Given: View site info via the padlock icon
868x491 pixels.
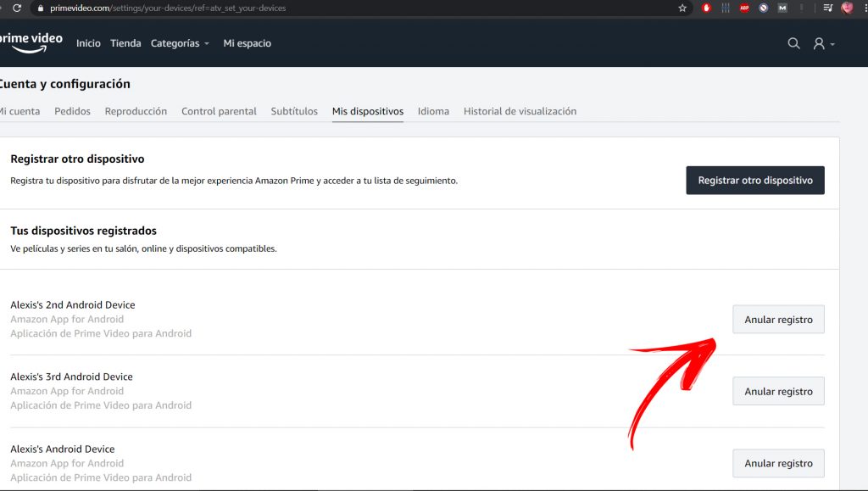Looking at the screenshot, I should 41,8.
